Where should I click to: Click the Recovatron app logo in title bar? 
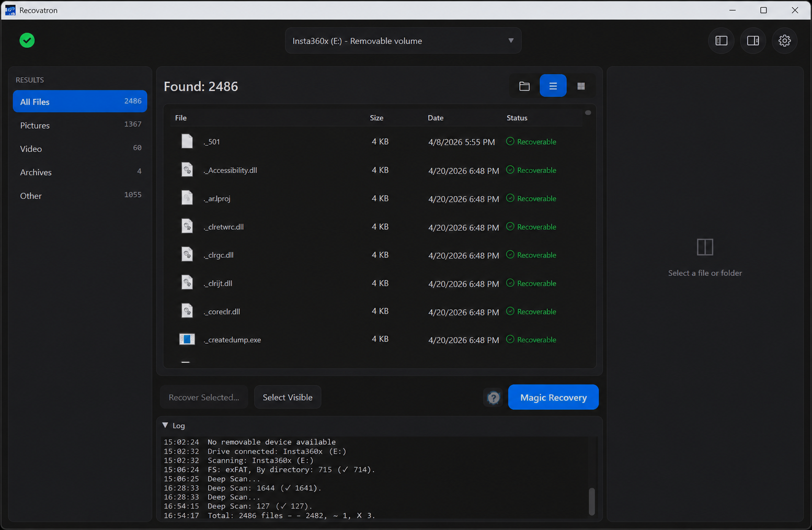pyautogui.click(x=10, y=10)
